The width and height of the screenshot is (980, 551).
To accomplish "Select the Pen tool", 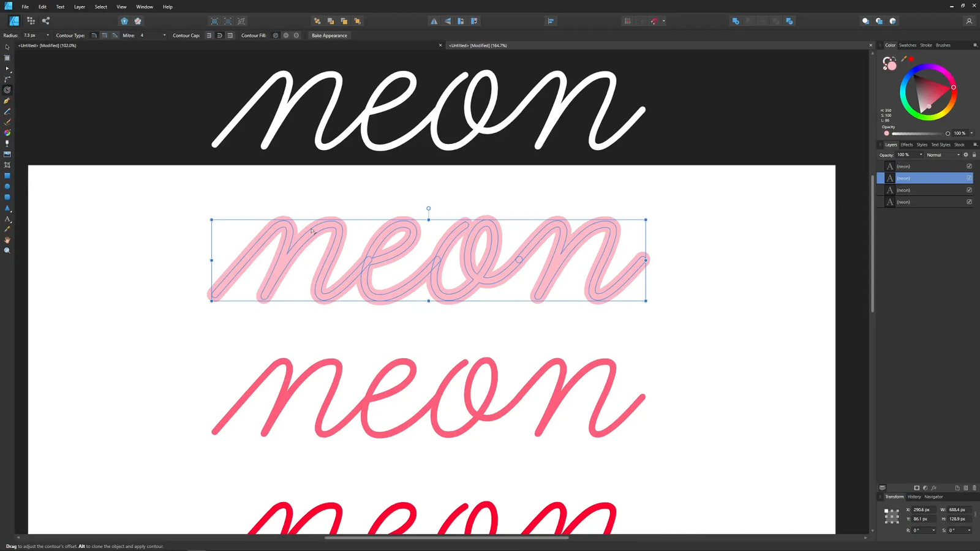I will (x=7, y=101).
